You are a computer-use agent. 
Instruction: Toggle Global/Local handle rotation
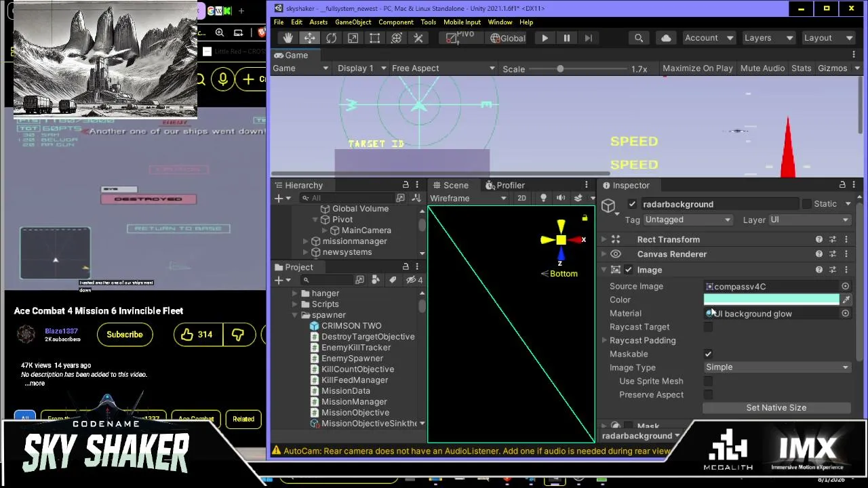click(507, 38)
